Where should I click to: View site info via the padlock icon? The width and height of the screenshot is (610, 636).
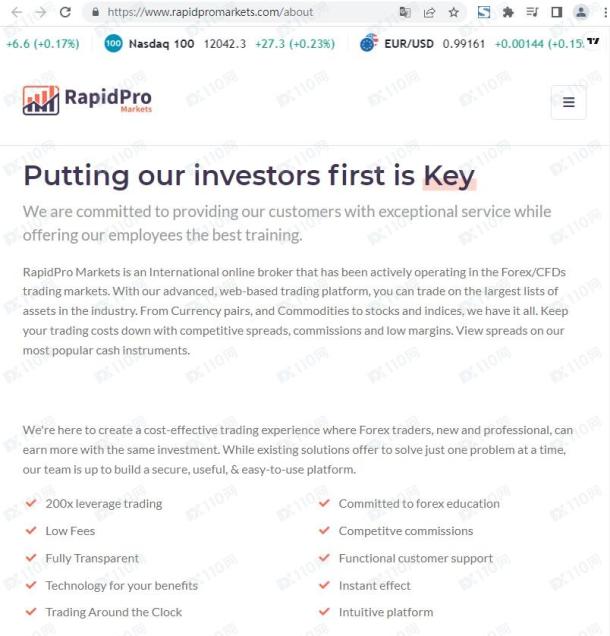[95, 12]
